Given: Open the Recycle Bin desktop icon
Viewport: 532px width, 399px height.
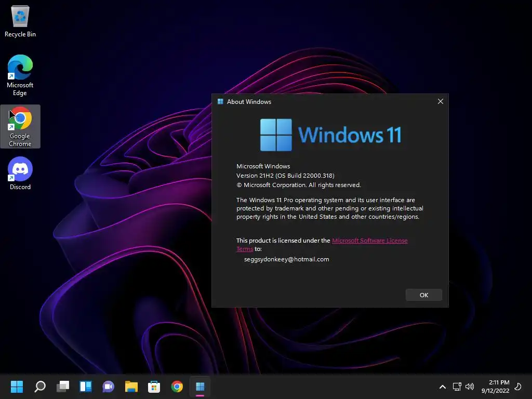Looking at the screenshot, I should 20,21.
